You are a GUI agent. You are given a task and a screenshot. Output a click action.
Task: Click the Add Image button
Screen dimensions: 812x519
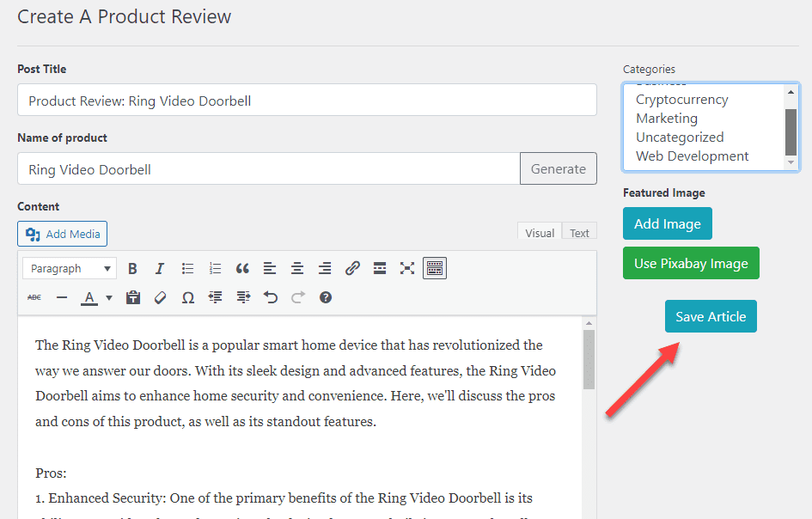coord(668,223)
